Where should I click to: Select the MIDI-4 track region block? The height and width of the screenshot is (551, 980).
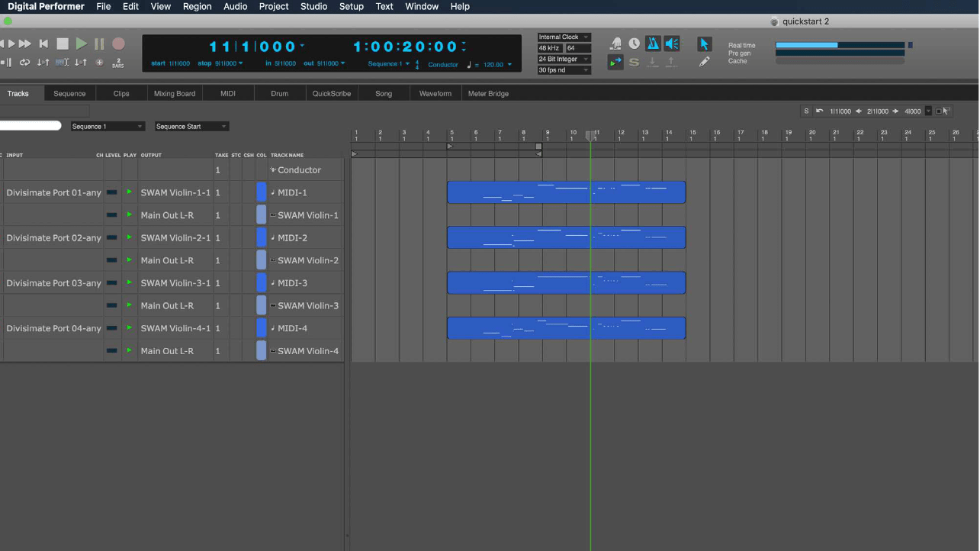click(x=566, y=328)
